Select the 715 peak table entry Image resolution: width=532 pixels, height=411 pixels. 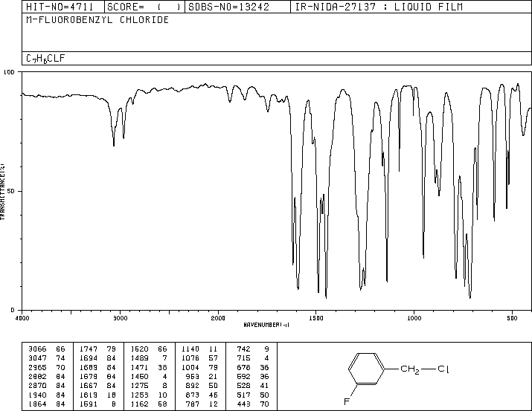[x=253, y=358]
